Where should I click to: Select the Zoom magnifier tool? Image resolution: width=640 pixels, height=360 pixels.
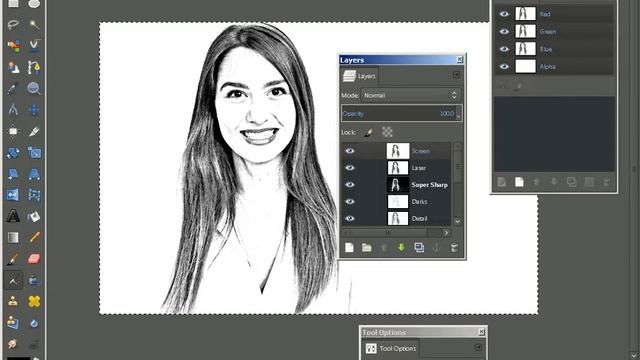[34, 89]
